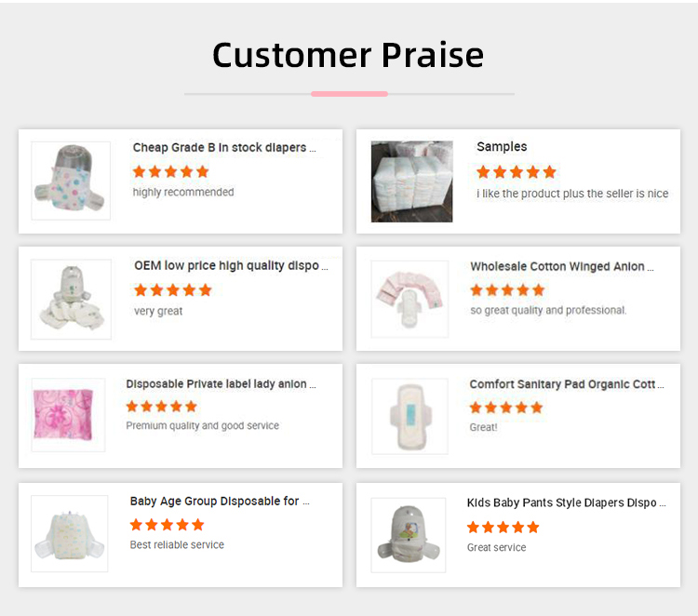
Task: Click the OEM low price diaper thumbnail
Action: (x=71, y=298)
